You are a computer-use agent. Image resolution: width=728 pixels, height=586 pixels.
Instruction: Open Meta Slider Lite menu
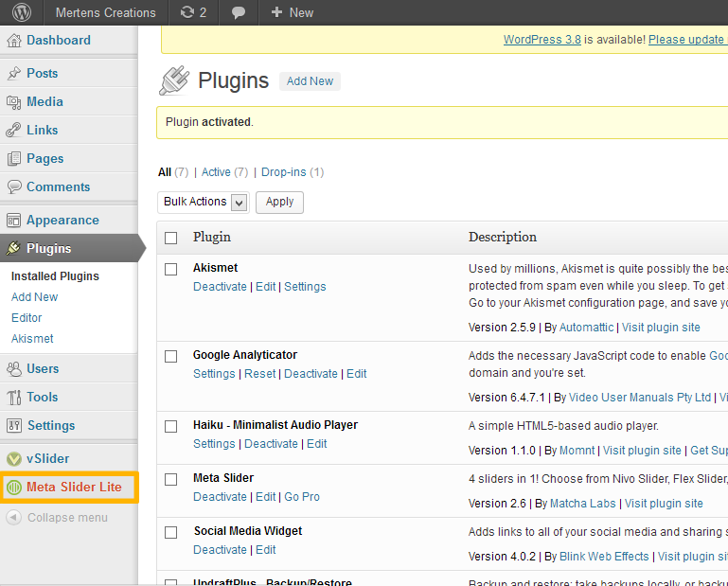coord(74,488)
